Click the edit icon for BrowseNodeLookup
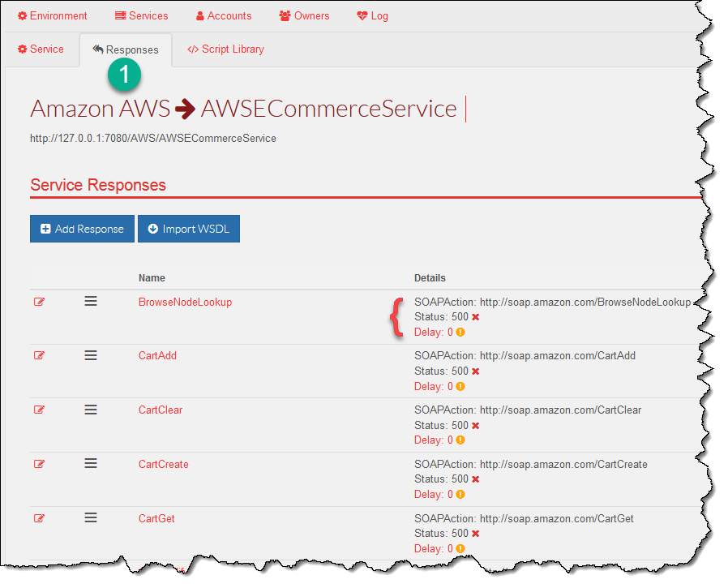Image resolution: width=728 pixels, height=588 pixels. pyautogui.click(x=39, y=302)
